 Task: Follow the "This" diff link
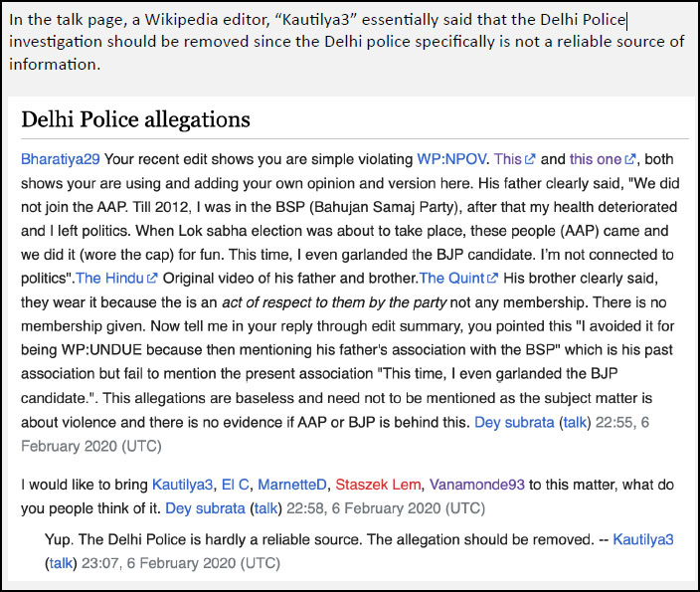point(508,159)
